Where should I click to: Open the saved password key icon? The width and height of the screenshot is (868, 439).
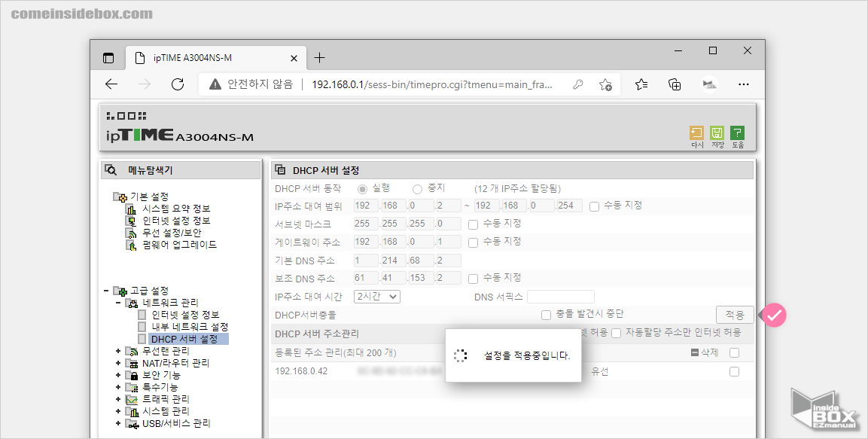pyautogui.click(x=578, y=84)
